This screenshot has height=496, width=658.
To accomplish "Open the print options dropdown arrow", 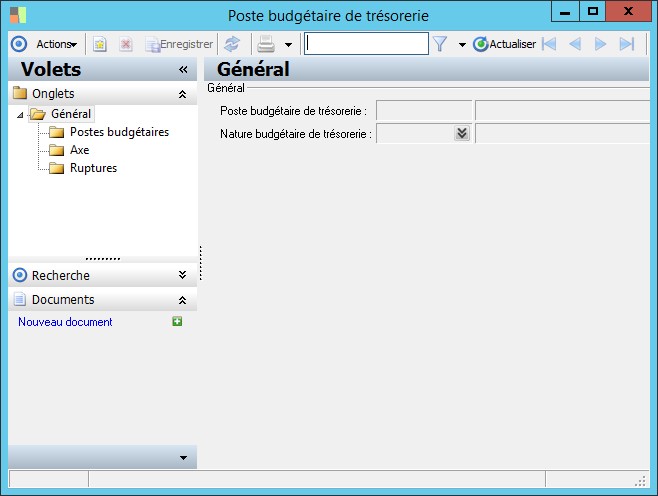I will coord(288,44).
